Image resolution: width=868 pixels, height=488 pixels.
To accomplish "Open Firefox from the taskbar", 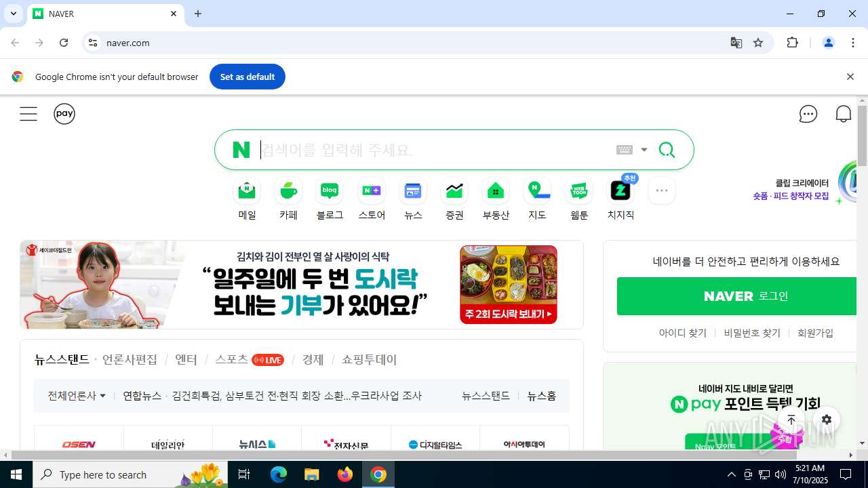I will pos(344,474).
